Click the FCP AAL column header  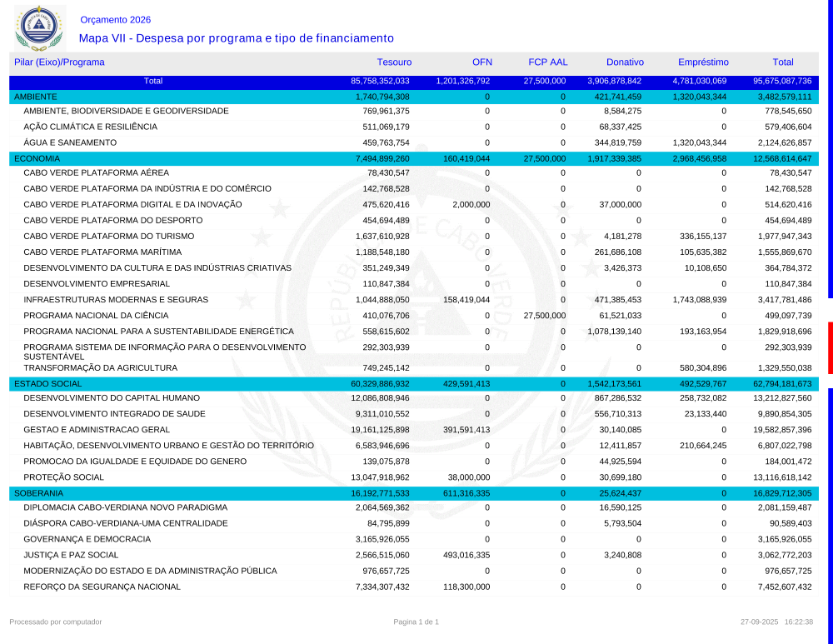pos(547,62)
